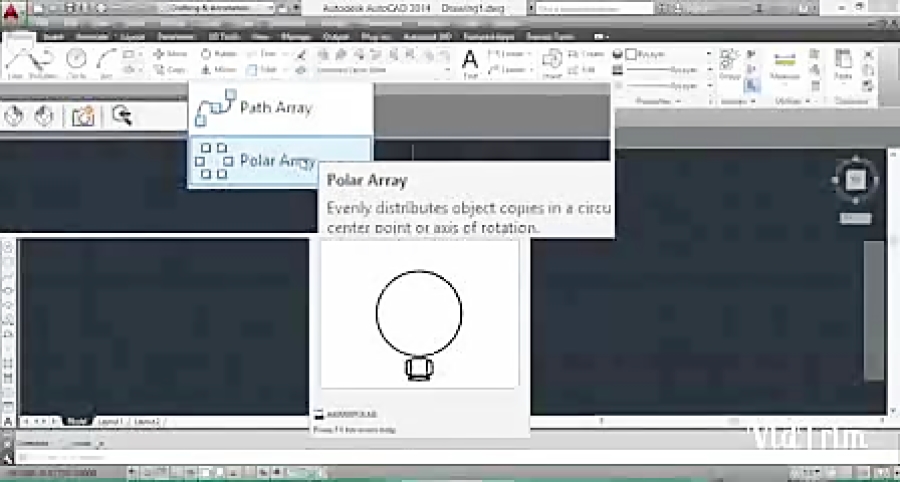This screenshot has width=900, height=482.
Task: Click the Rotate tool
Action: tap(219, 54)
